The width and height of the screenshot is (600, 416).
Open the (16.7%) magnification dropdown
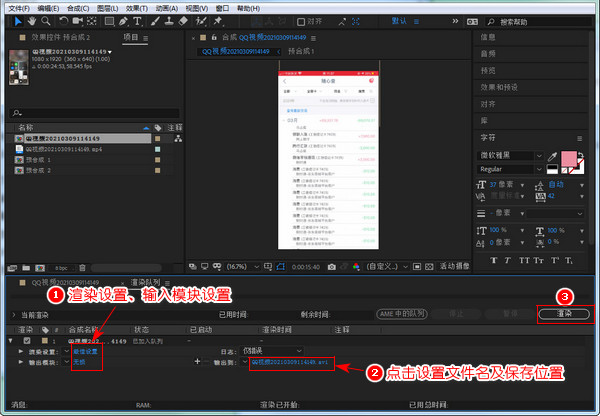click(243, 266)
